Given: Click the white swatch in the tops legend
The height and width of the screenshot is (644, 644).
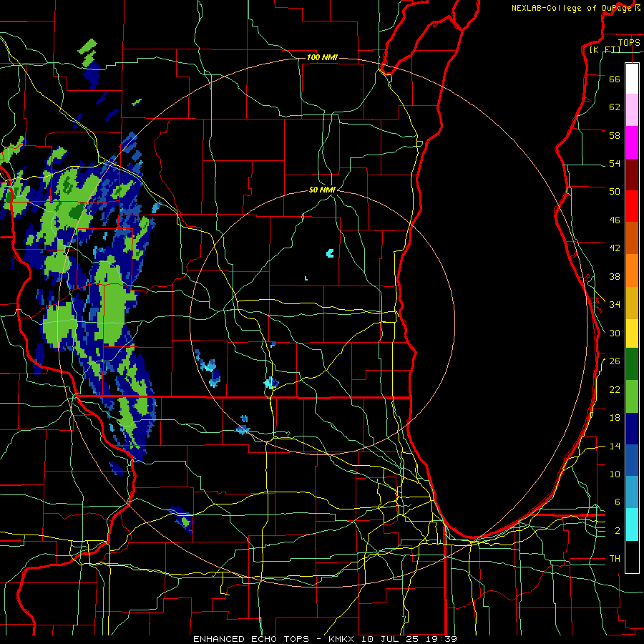Looking at the screenshot, I should point(632,79).
